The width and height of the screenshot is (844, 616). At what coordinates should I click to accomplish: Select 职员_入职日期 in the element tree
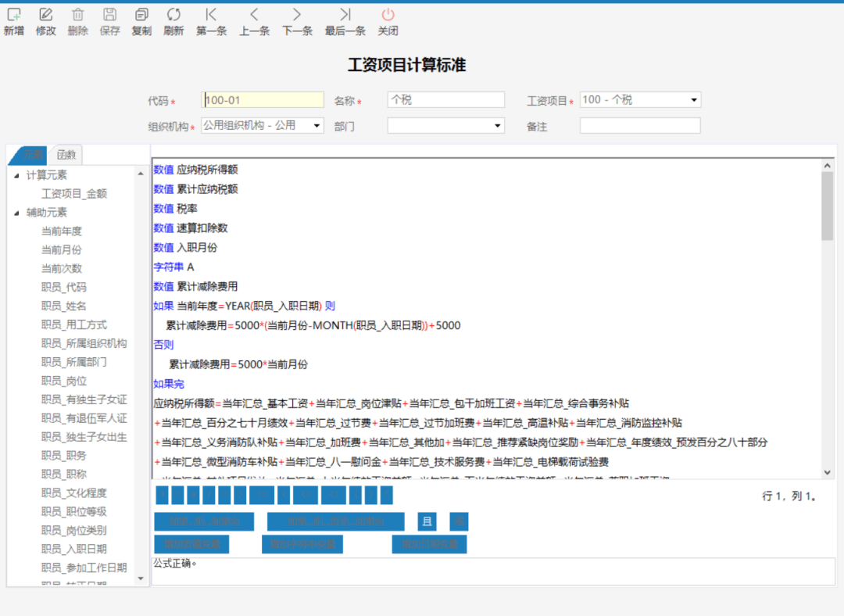[73, 550]
